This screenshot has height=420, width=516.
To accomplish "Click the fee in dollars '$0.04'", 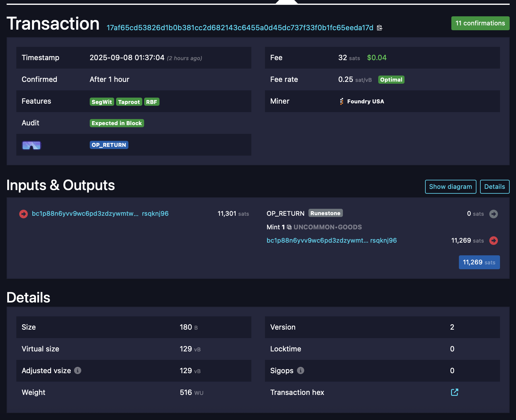I will pyautogui.click(x=377, y=58).
